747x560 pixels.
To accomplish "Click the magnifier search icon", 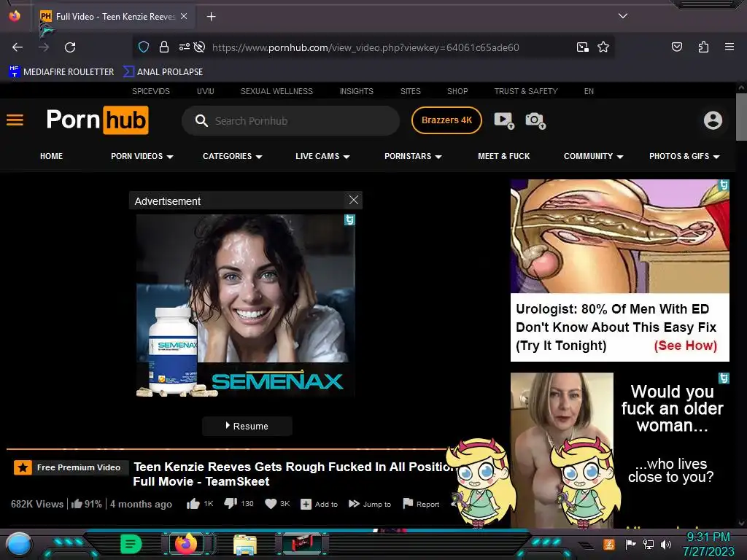I will [201, 121].
